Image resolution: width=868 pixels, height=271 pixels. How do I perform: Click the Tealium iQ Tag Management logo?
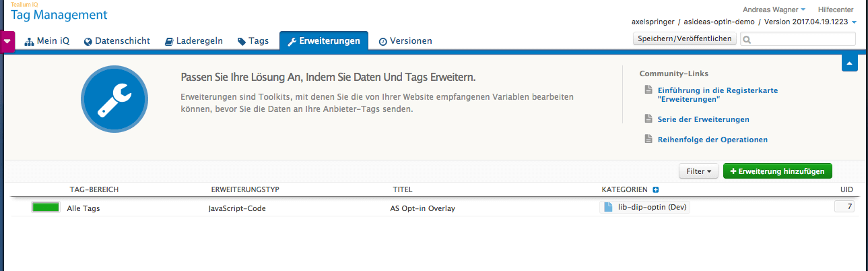(x=59, y=11)
